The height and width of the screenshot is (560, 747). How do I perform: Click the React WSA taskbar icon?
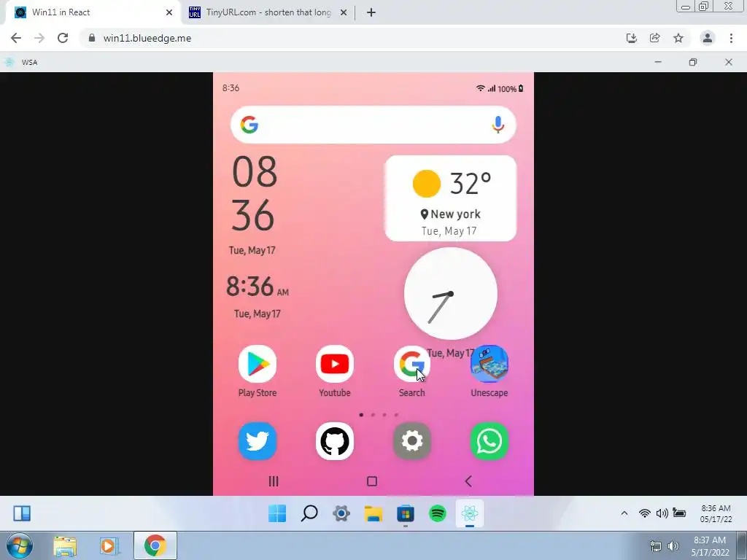pos(470,513)
